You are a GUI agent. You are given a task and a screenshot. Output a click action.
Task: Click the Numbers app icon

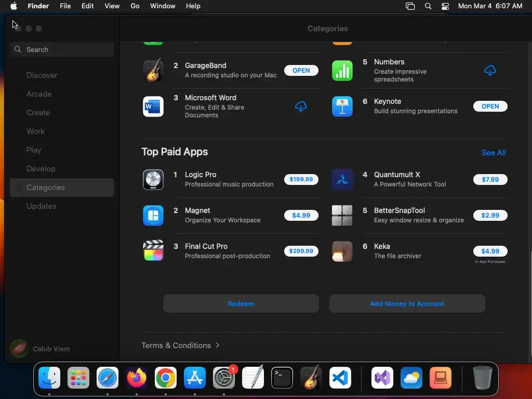click(x=342, y=71)
